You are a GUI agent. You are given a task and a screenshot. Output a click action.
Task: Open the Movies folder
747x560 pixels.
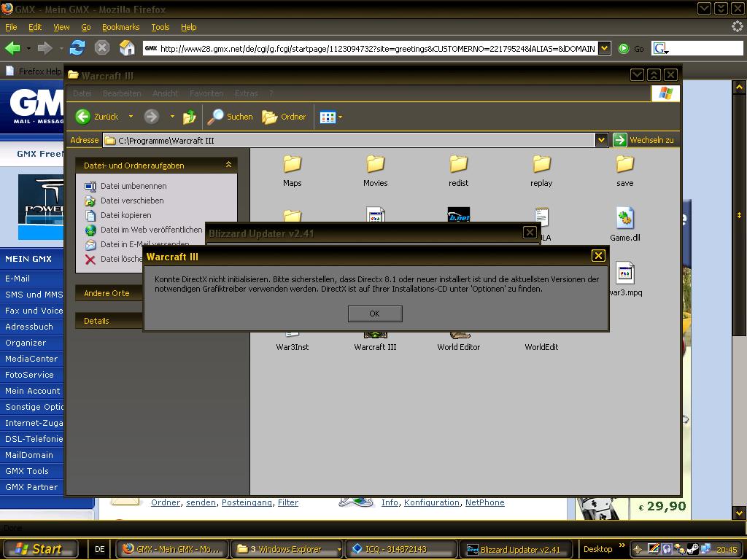[x=375, y=169]
